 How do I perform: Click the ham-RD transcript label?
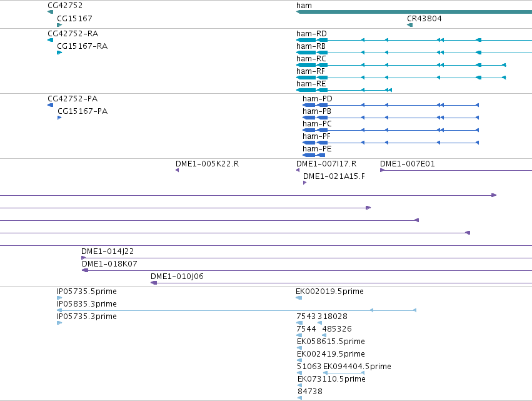311,33
